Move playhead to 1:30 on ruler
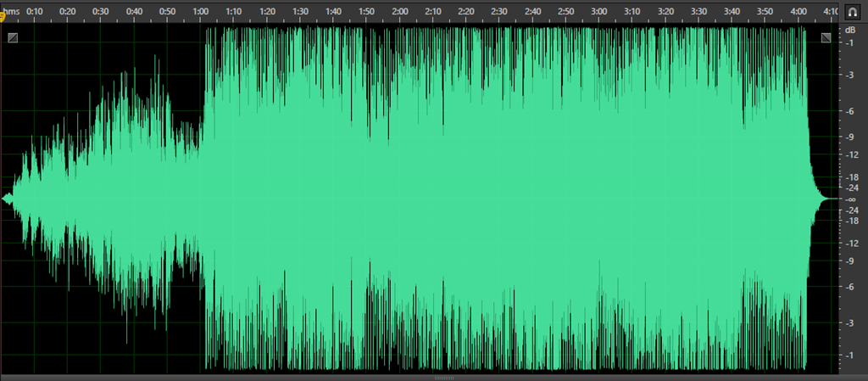This screenshot has width=868, height=381. (x=301, y=11)
